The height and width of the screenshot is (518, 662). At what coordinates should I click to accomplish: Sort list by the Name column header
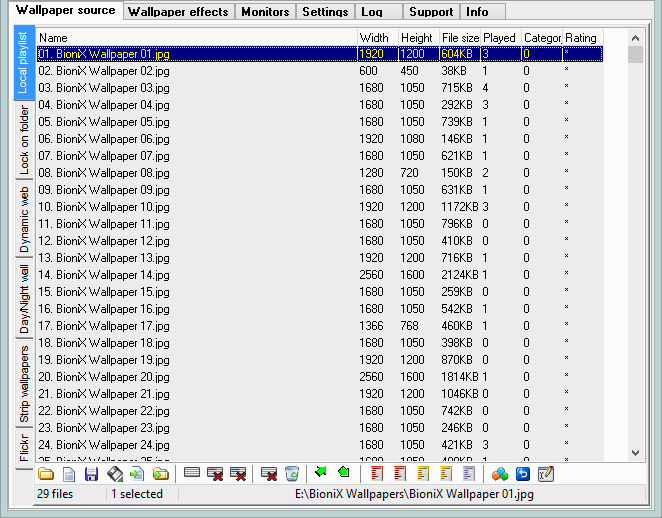(197, 38)
